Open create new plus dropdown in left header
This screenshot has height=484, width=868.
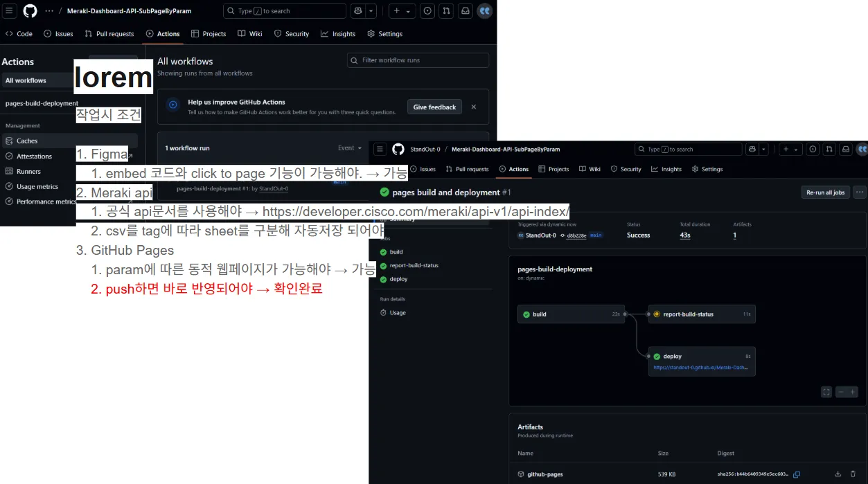pos(402,11)
